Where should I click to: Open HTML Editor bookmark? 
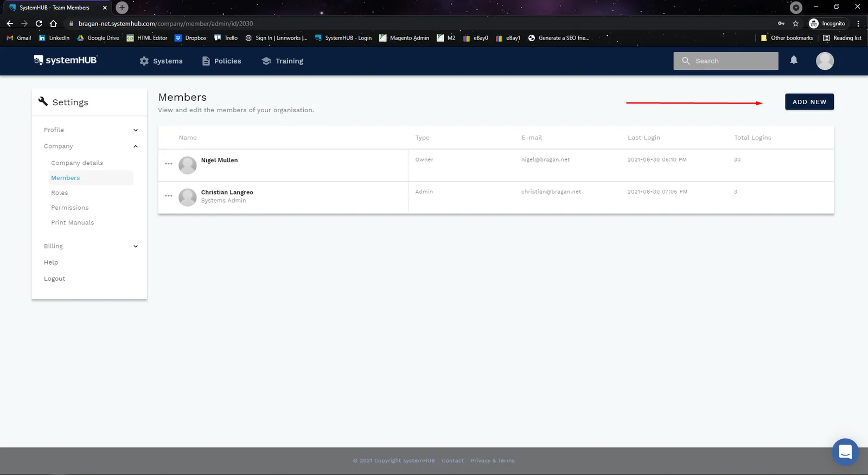tap(146, 38)
